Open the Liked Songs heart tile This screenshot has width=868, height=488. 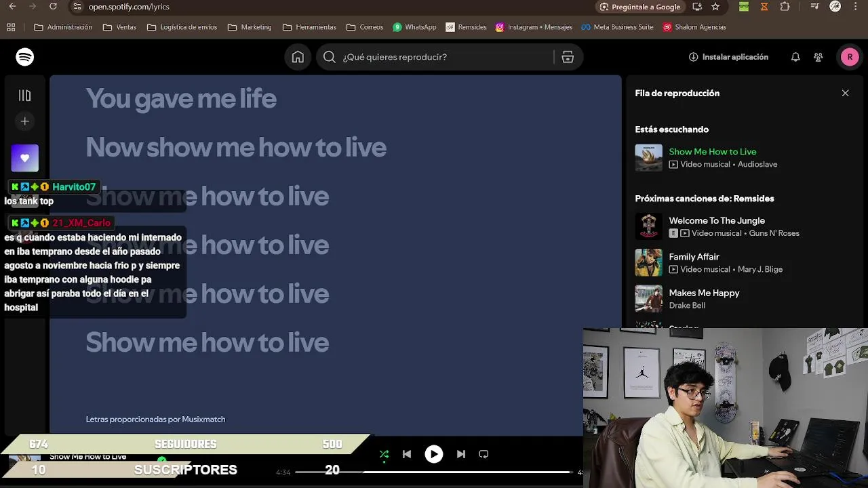click(x=25, y=158)
